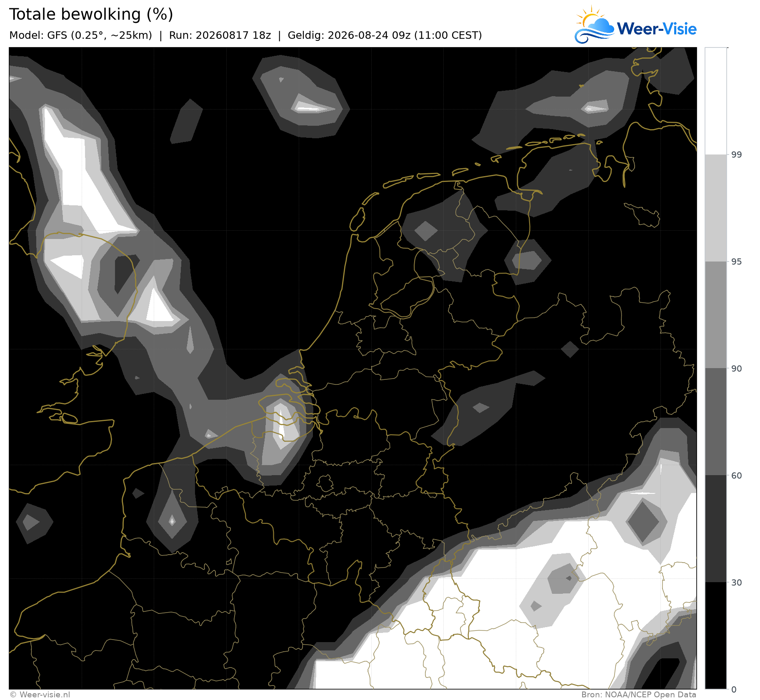Screen dimensions: 760x700
Task: Click the Weer-Visie brand name text
Action: (657, 29)
